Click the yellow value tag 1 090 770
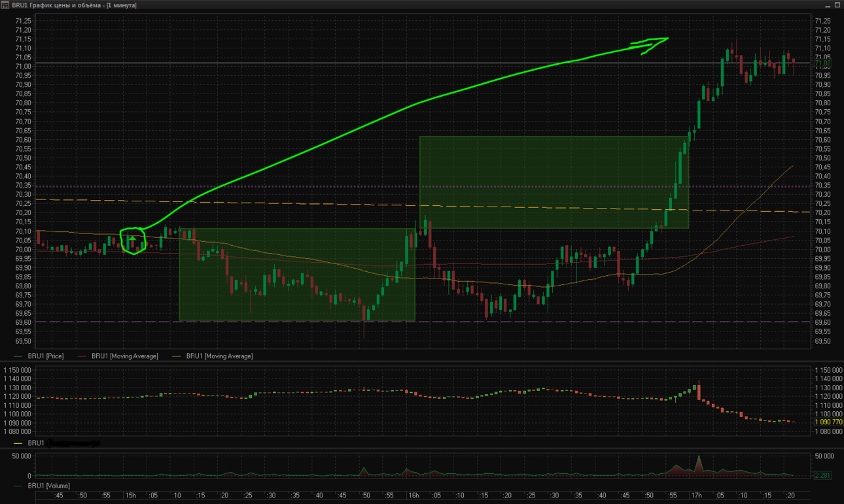This screenshot has height=504, width=844. click(828, 422)
